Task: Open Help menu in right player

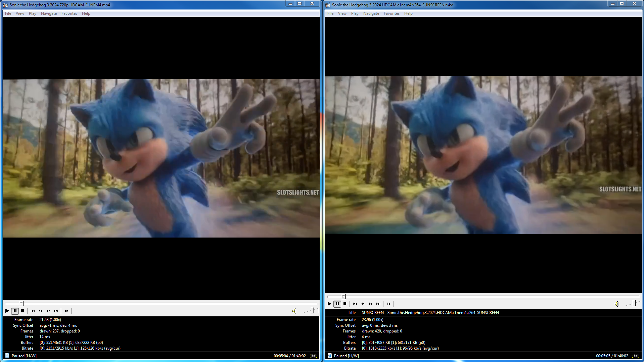Action: pos(408,13)
